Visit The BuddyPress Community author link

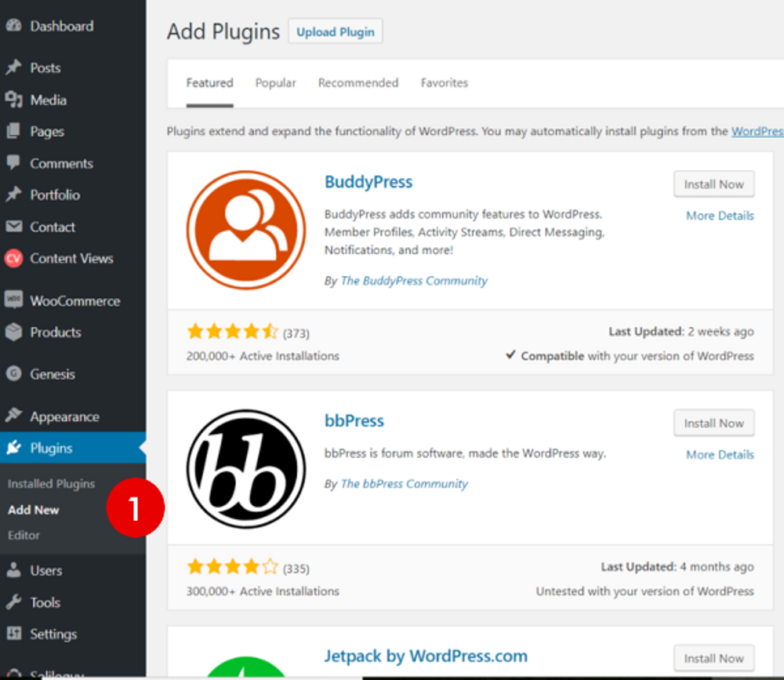pyautogui.click(x=414, y=281)
